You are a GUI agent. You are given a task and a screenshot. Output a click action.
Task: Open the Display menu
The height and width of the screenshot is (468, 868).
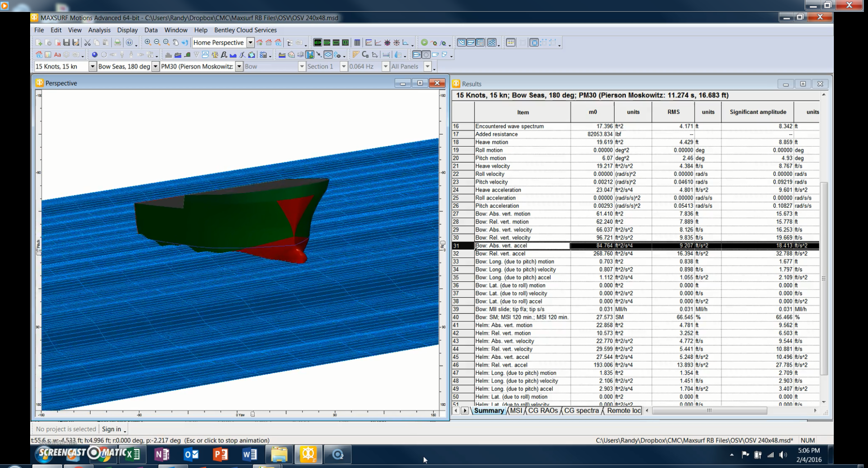point(127,30)
